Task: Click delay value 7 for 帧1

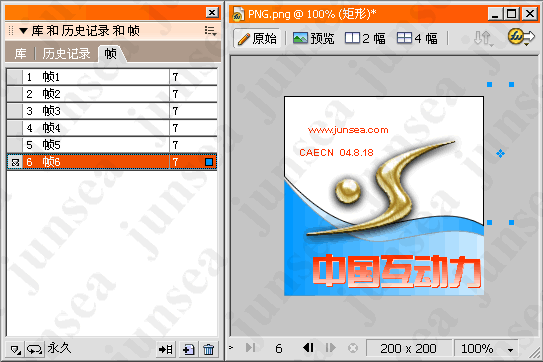Action: tap(176, 77)
